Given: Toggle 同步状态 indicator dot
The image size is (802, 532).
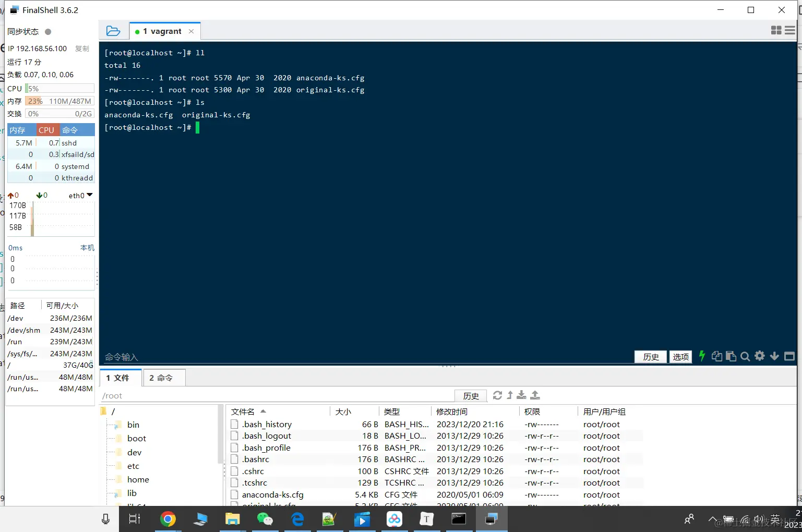Looking at the screenshot, I should pyautogui.click(x=48, y=32).
